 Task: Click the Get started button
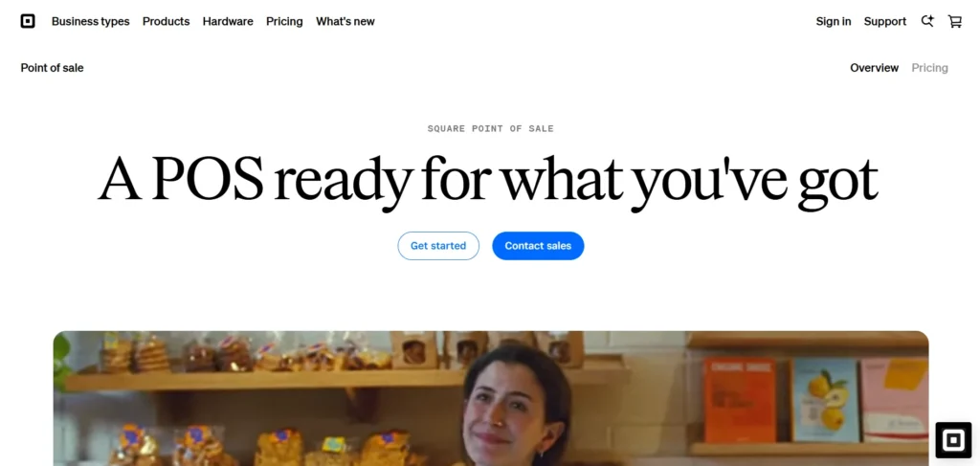coord(438,246)
